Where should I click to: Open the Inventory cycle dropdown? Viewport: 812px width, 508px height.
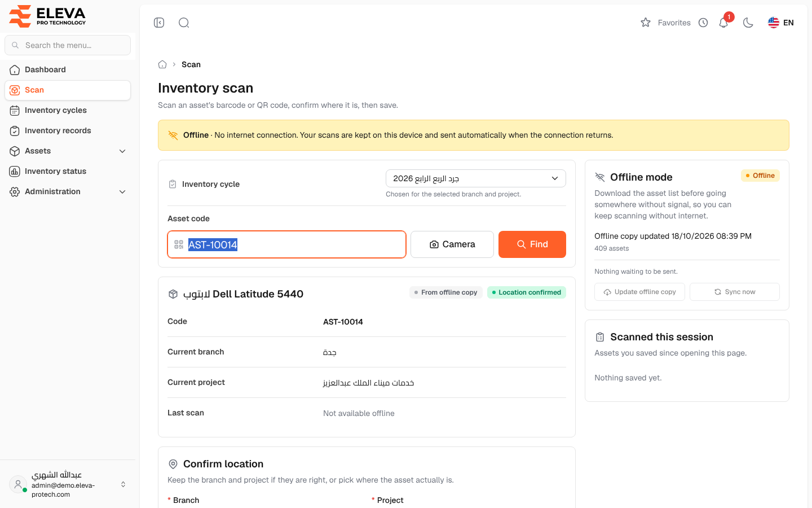[476, 178]
